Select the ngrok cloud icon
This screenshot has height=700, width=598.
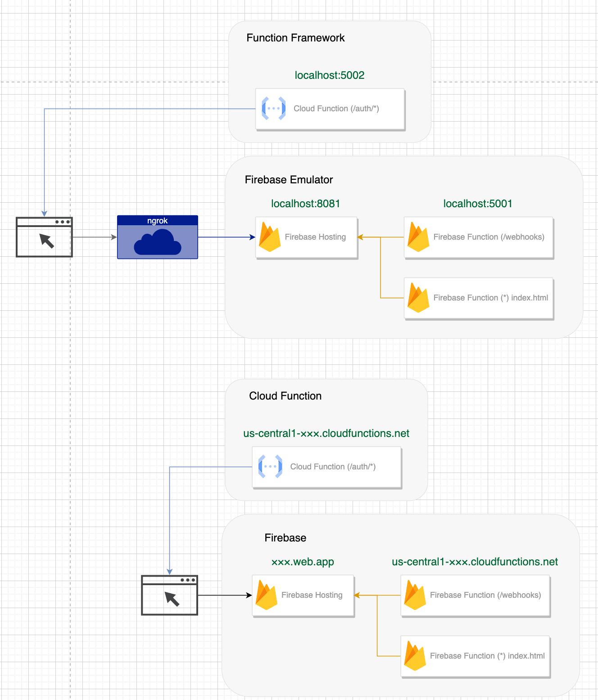point(158,242)
